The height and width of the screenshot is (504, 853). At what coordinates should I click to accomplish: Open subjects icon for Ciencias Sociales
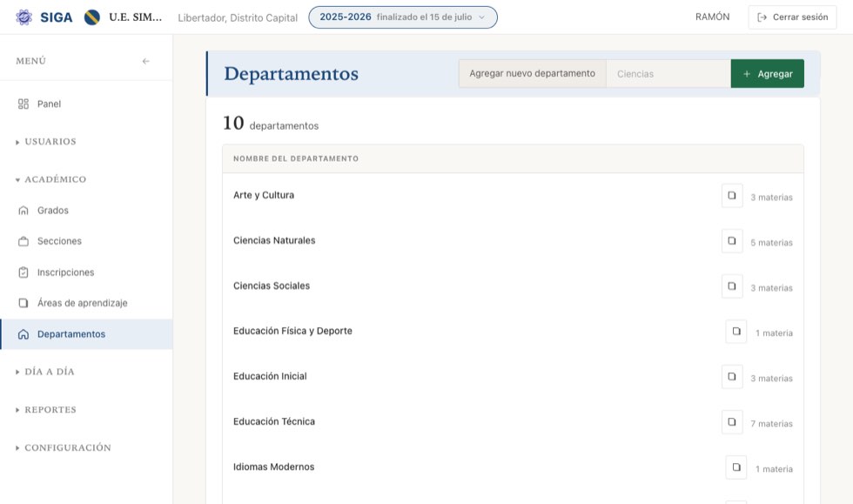(732, 286)
